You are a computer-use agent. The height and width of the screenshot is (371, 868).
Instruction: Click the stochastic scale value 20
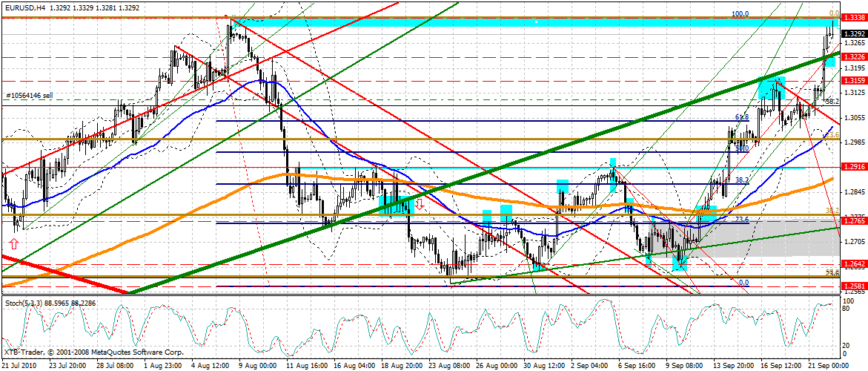[846, 345]
